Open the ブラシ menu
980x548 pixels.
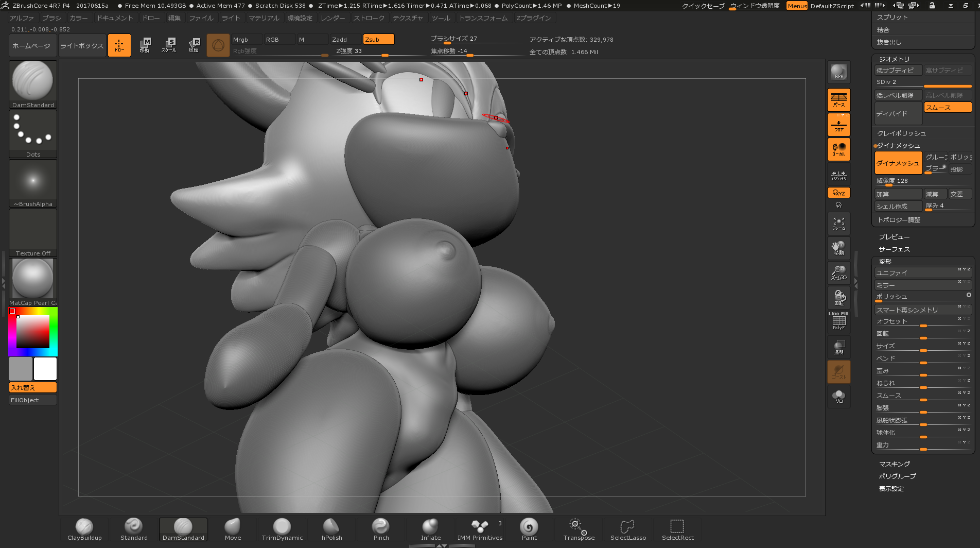click(51, 18)
